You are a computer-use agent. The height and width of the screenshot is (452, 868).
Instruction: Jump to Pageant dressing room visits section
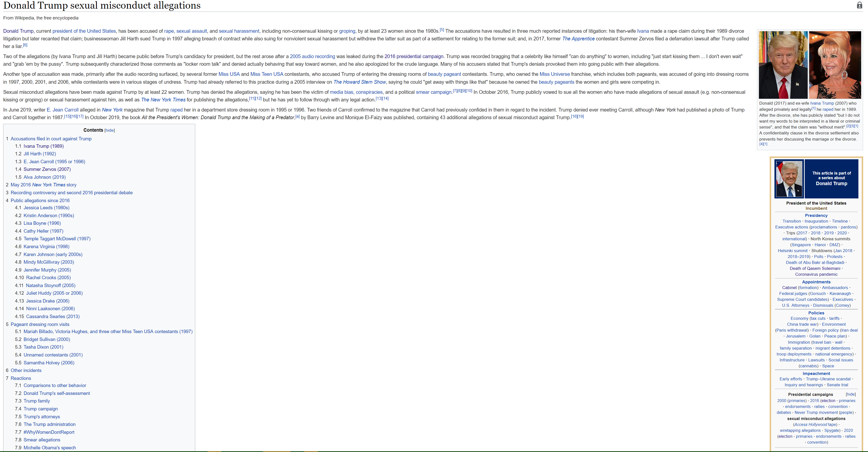pos(40,324)
